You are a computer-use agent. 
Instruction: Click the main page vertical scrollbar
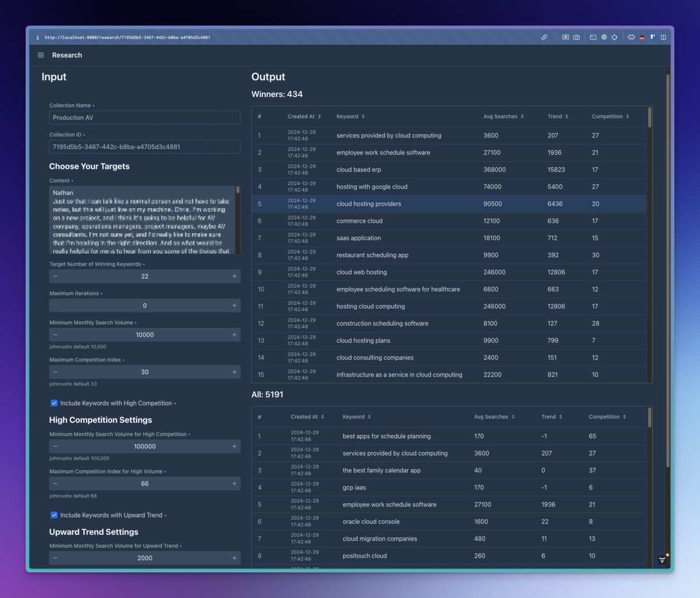pyautogui.click(x=667, y=270)
